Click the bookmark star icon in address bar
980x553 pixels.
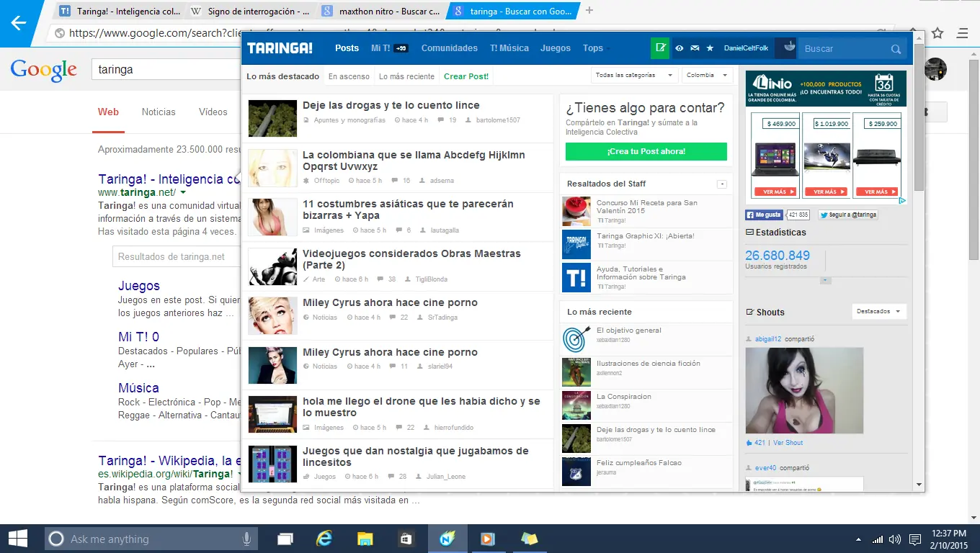937,33
